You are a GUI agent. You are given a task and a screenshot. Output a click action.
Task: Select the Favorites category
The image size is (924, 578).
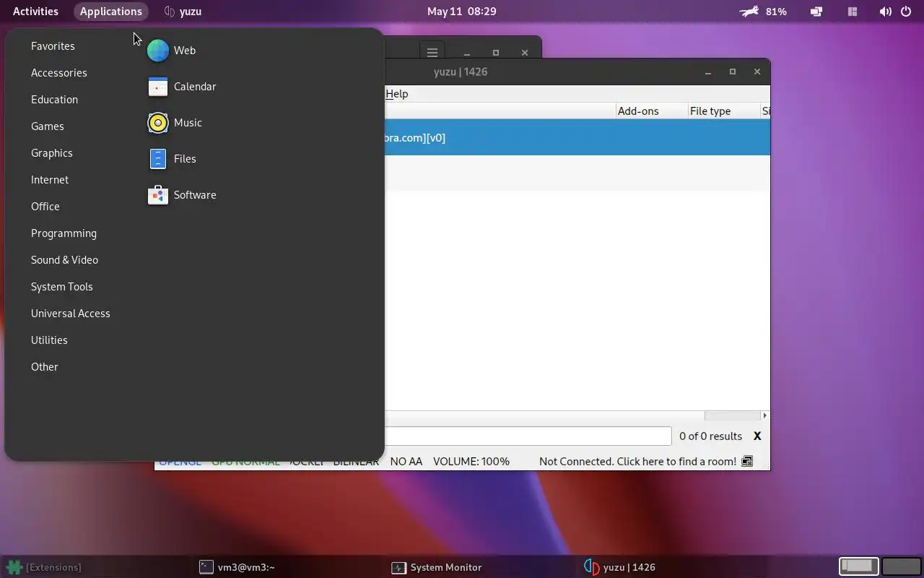(53, 46)
